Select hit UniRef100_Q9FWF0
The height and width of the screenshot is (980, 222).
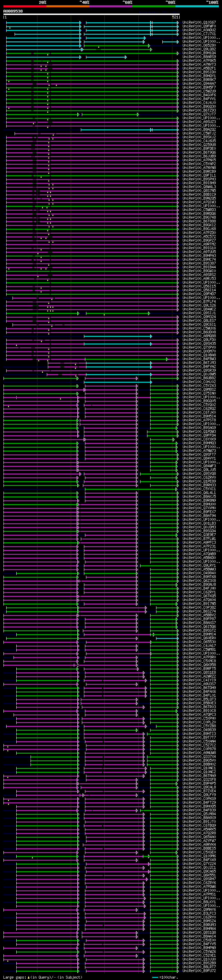click(199, 26)
